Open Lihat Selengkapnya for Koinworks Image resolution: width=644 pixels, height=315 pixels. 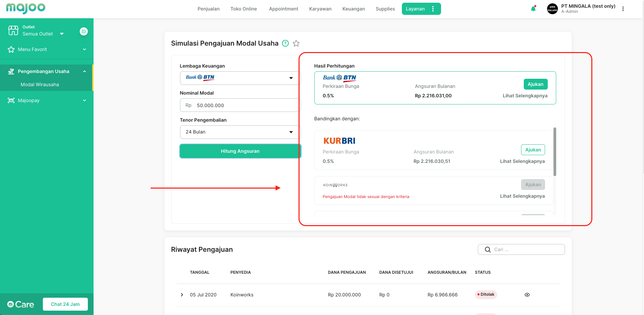(x=522, y=196)
